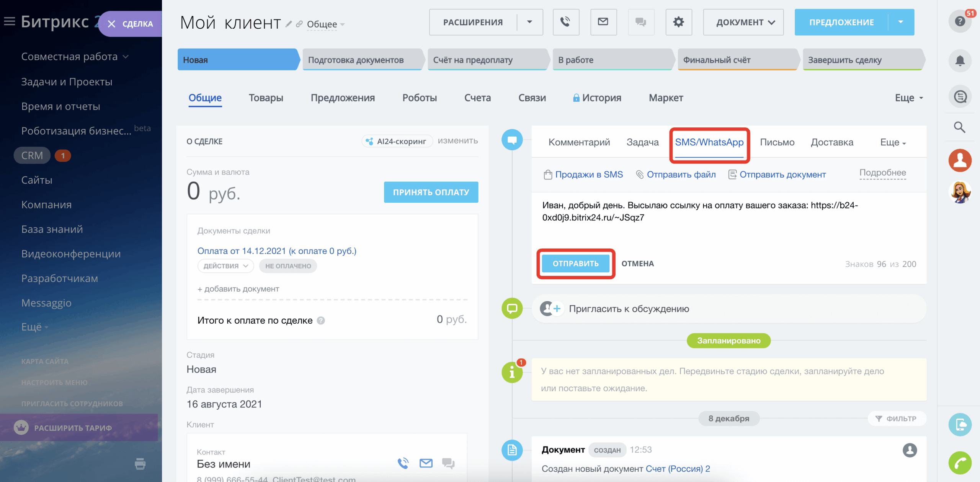980x482 pixels.
Task: Open the Отправить документ link
Action: pos(782,174)
